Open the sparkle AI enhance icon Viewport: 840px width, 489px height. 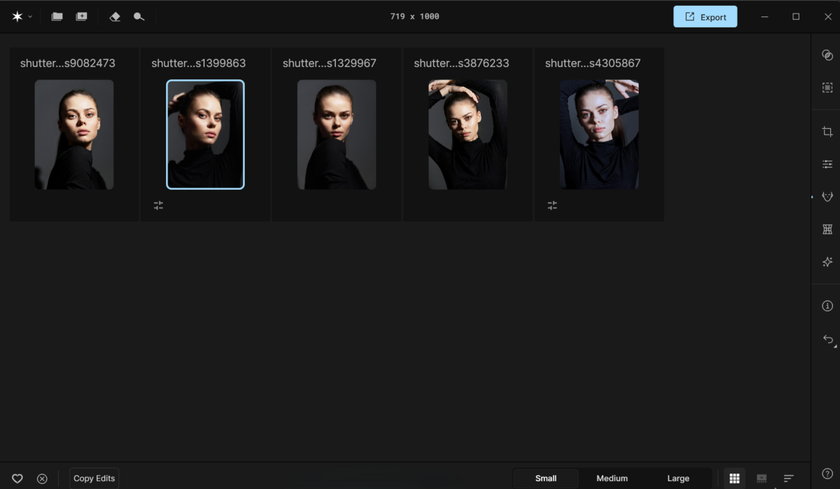[x=827, y=262]
